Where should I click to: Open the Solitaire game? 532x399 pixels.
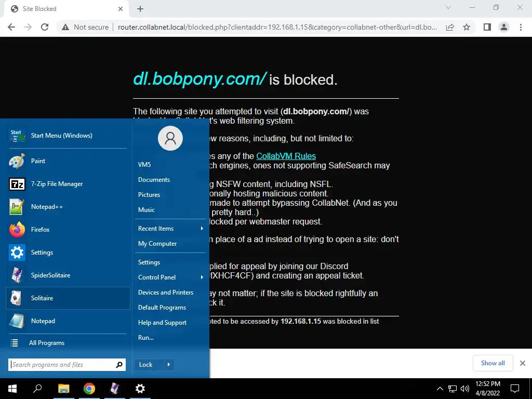[x=68, y=298]
